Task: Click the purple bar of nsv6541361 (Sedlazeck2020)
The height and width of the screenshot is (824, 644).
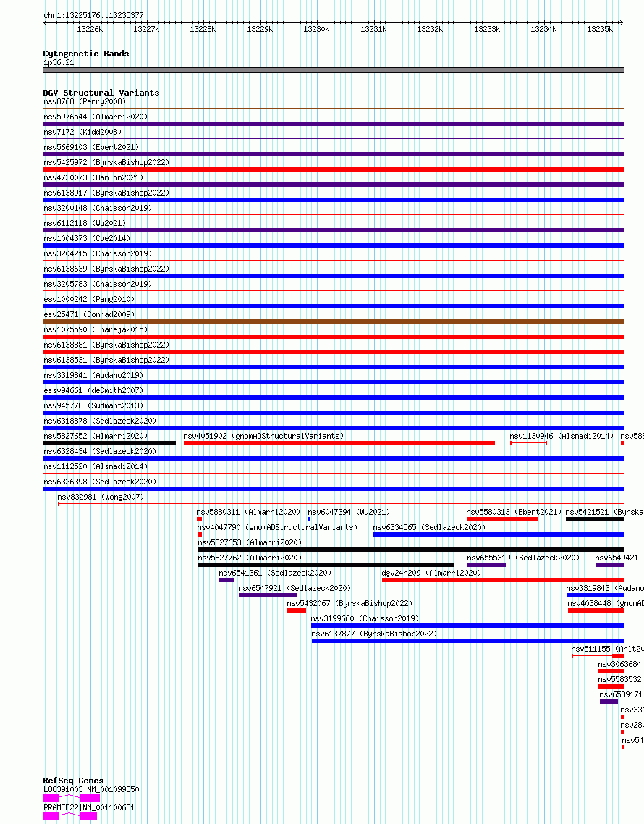Action: click(227, 580)
